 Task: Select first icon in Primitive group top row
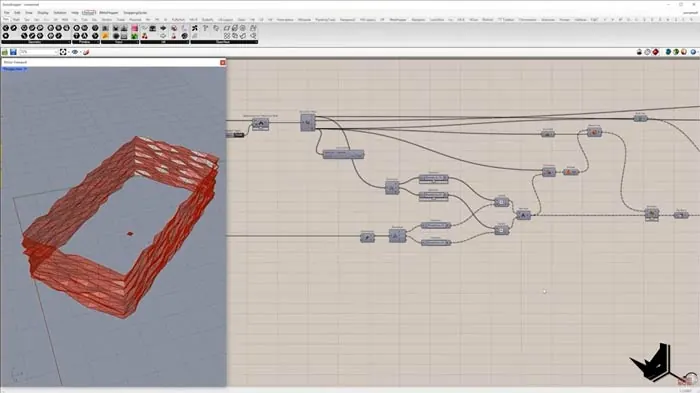coord(76,28)
